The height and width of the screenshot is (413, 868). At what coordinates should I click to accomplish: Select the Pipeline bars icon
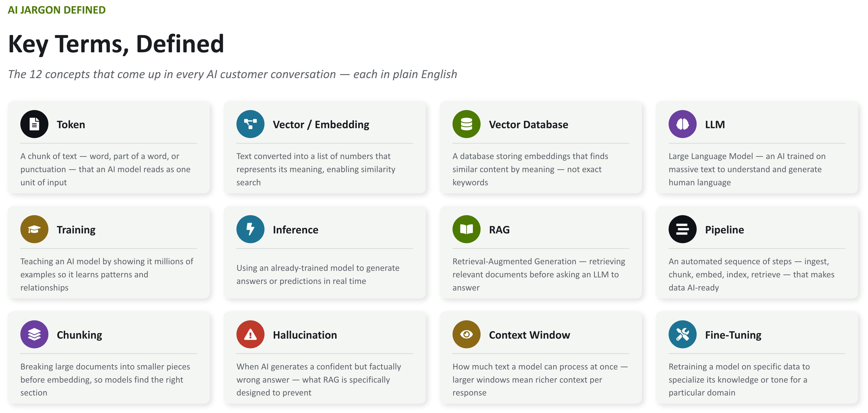click(x=682, y=229)
